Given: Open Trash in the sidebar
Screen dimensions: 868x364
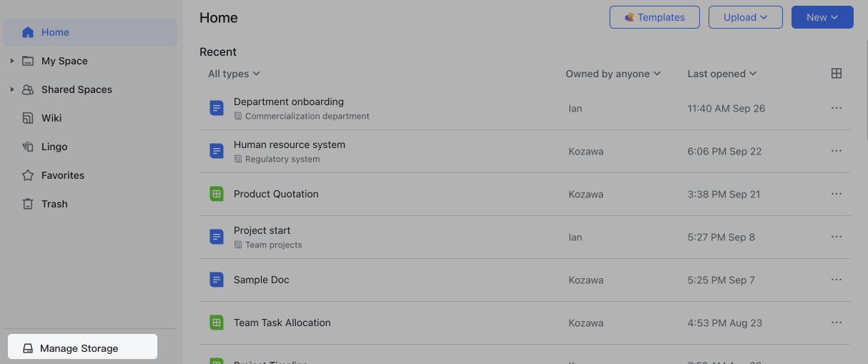Looking at the screenshot, I should click(x=54, y=204).
